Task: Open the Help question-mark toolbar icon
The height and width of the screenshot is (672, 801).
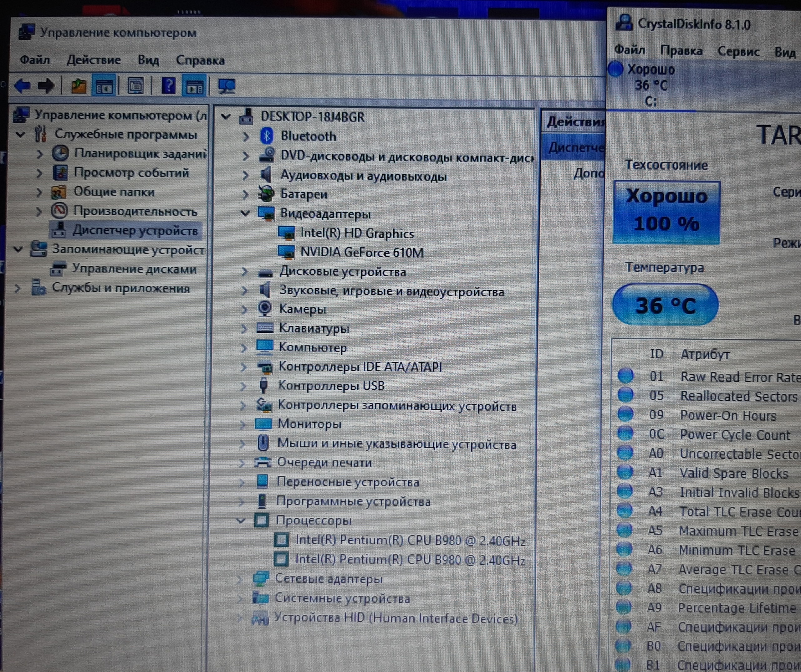Action: tap(168, 85)
